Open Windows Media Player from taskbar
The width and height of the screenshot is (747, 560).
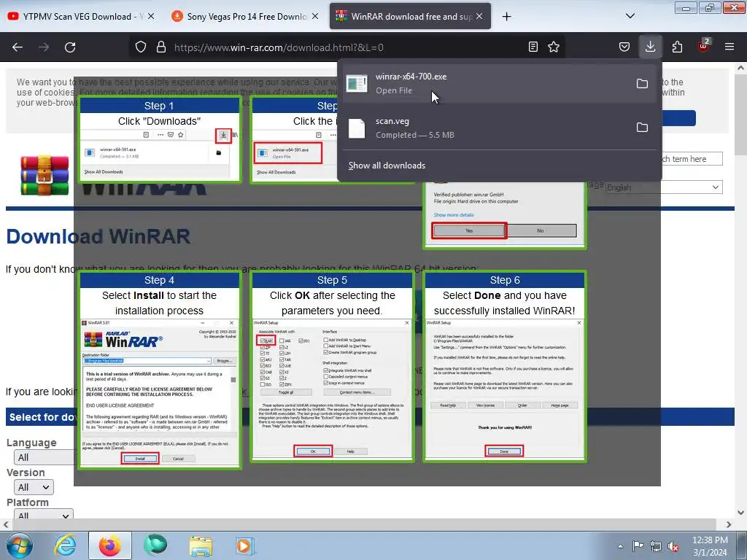coord(245,545)
